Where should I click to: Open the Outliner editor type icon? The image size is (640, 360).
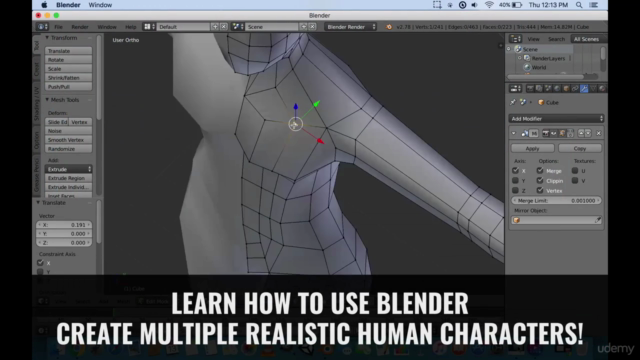pyautogui.click(x=516, y=39)
